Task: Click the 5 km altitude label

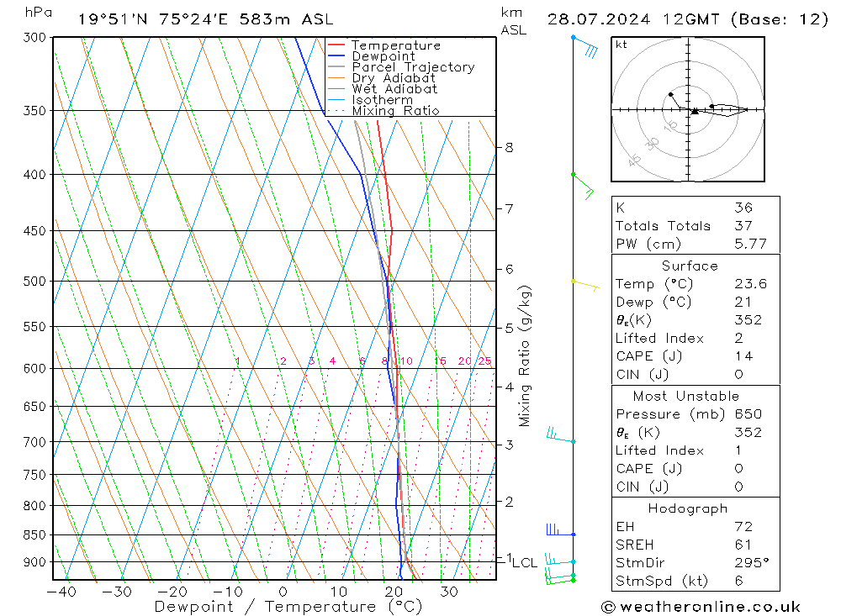Action: point(509,328)
